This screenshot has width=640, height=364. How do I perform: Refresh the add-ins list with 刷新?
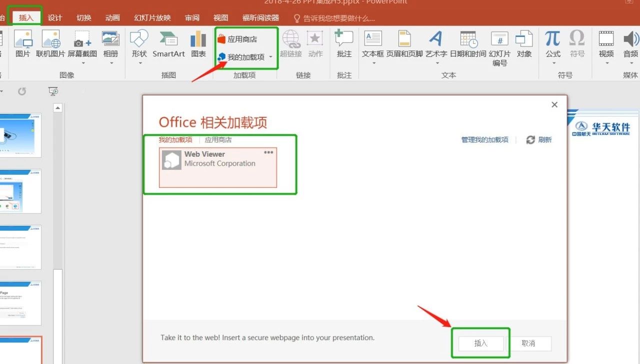(x=539, y=140)
